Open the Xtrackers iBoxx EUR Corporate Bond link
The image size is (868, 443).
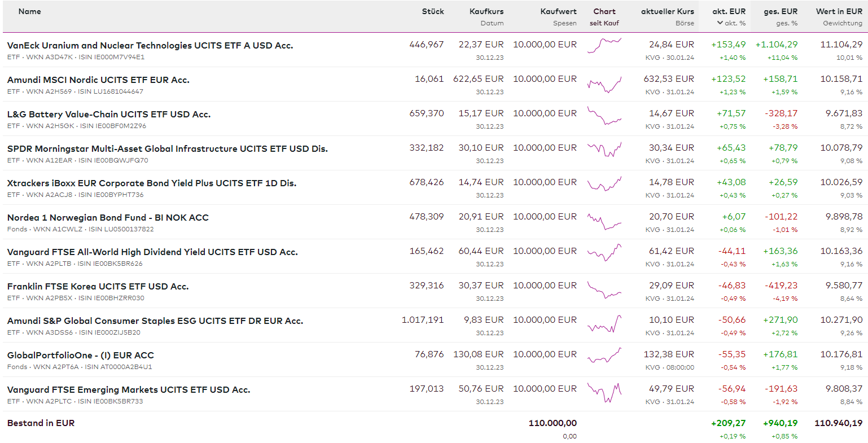[x=151, y=183]
